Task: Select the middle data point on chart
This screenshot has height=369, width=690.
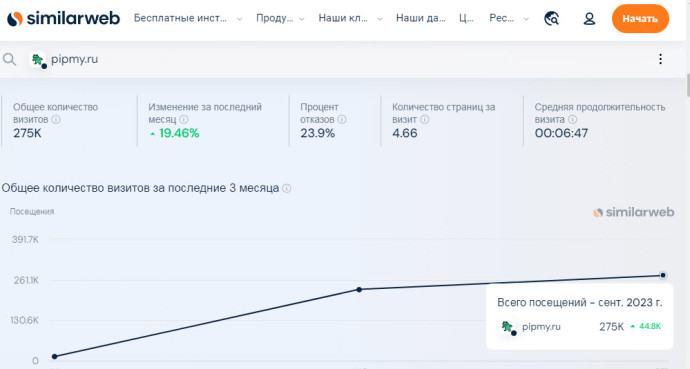Action: [359, 289]
